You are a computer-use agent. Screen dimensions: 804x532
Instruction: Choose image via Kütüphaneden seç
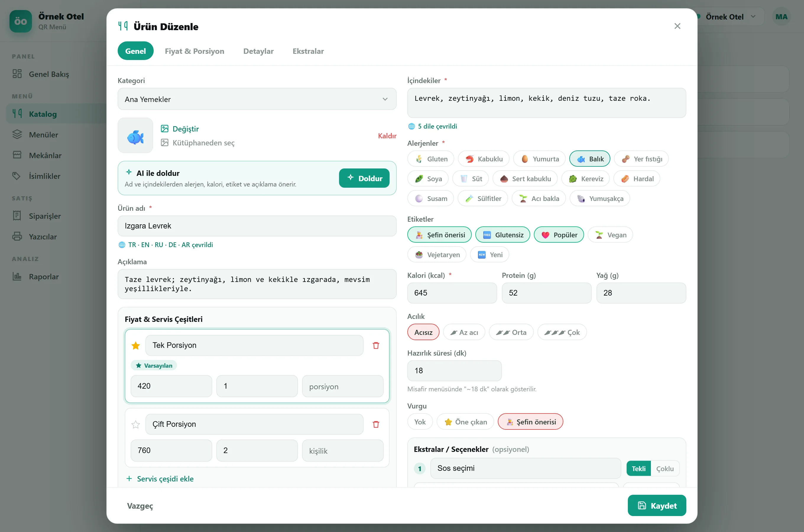(x=198, y=143)
